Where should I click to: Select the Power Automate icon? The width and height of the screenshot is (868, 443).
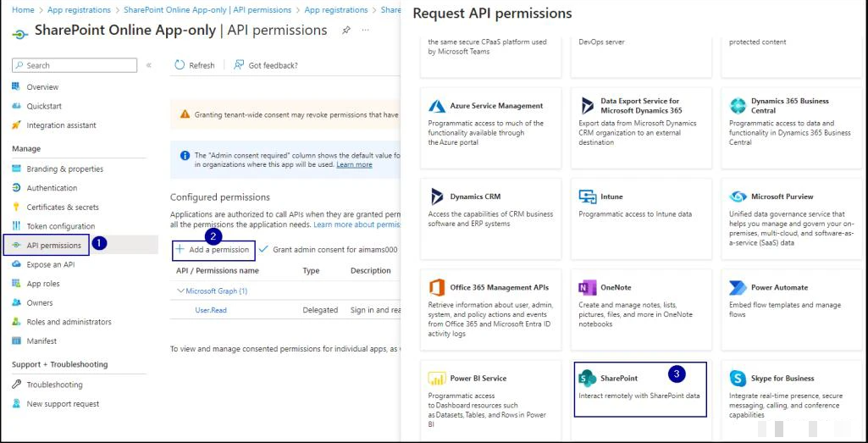738,287
